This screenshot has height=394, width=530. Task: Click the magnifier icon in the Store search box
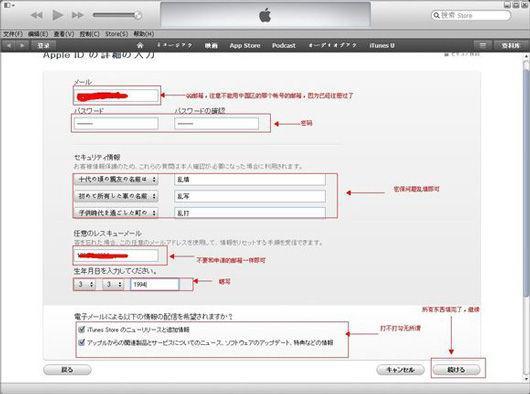436,15
